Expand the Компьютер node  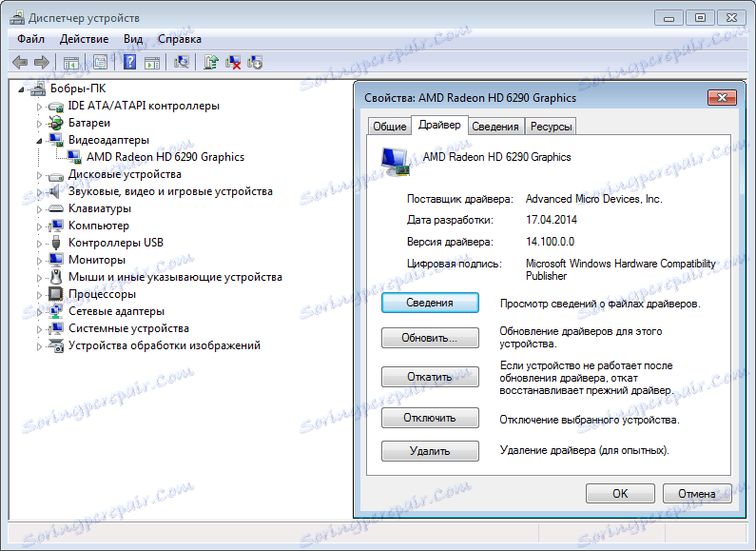click(x=40, y=226)
